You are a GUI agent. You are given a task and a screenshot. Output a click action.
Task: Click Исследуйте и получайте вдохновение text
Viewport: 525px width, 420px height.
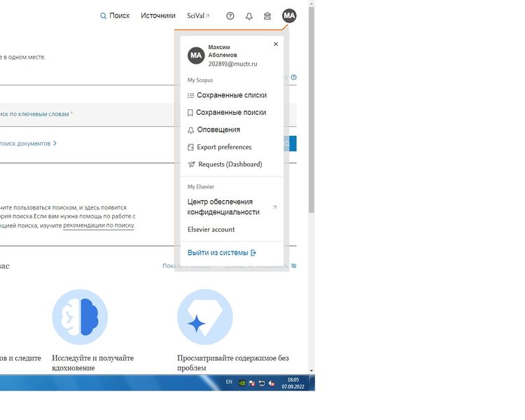tap(92, 363)
